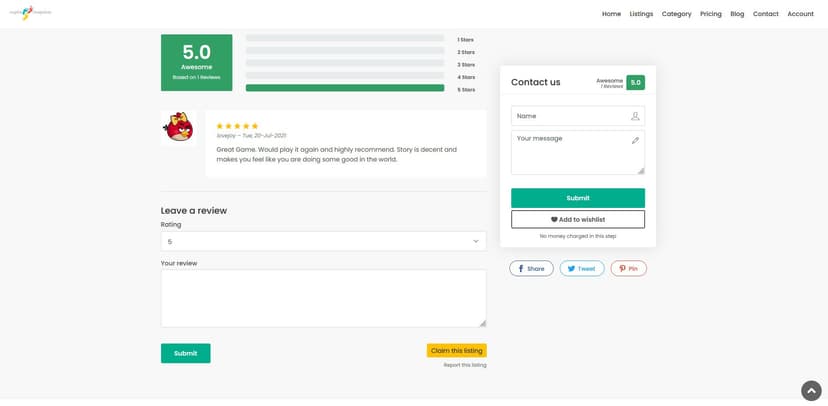Click the reviewer's Angry Birds avatar
The width and height of the screenshot is (828, 406).
coord(178,128)
